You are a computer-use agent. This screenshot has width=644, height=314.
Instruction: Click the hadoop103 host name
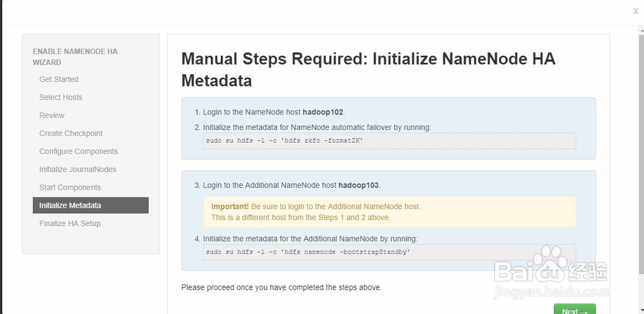pos(359,185)
